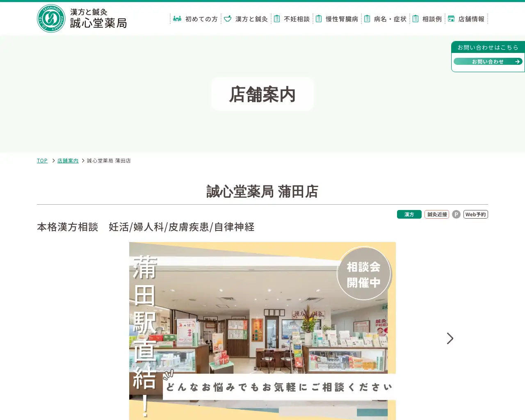
Task: Click the 鍼灸近接 outlined tag
Action: [x=436, y=214]
